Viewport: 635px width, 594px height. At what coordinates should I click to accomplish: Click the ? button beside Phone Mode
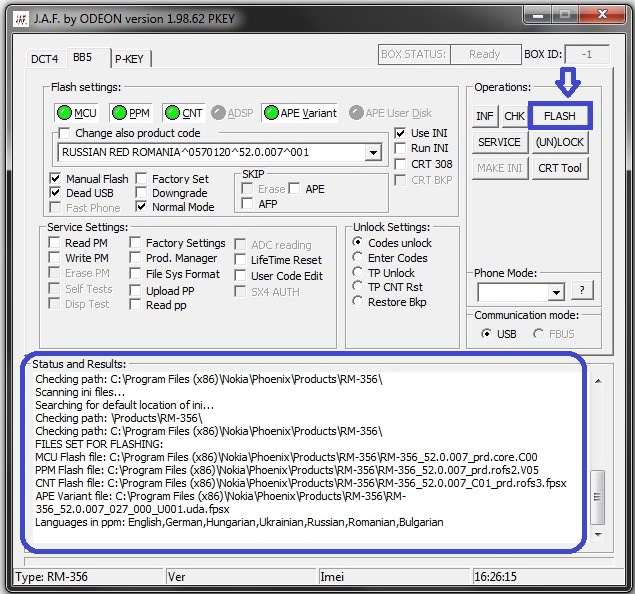point(582,290)
